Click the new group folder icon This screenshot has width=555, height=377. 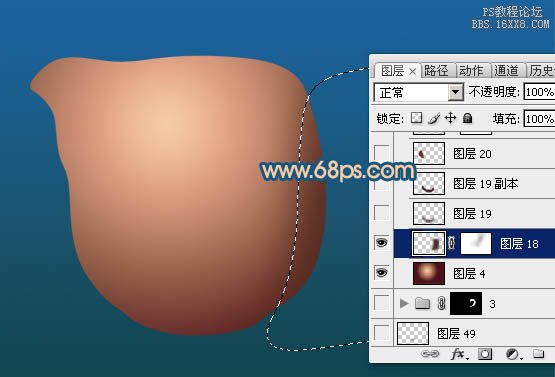tap(538, 353)
